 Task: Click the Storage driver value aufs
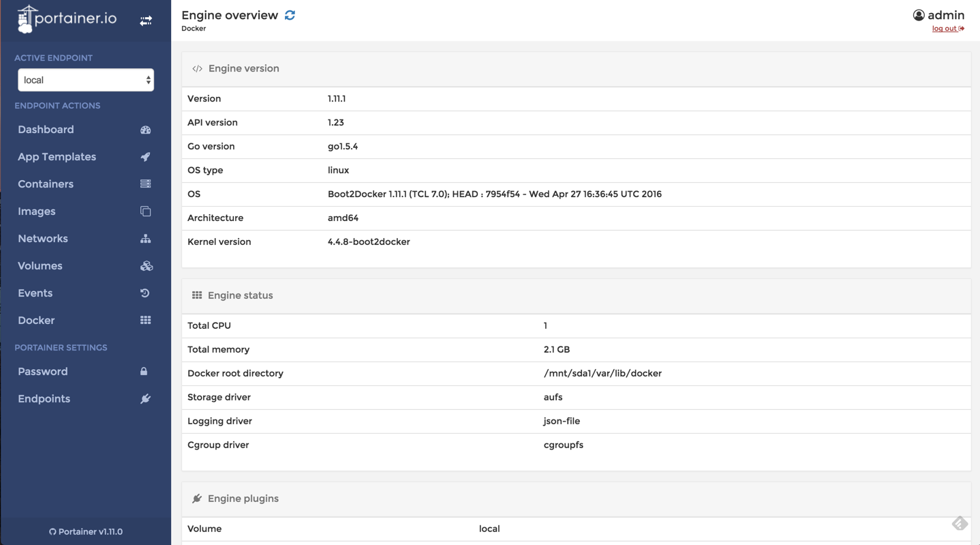(x=553, y=398)
